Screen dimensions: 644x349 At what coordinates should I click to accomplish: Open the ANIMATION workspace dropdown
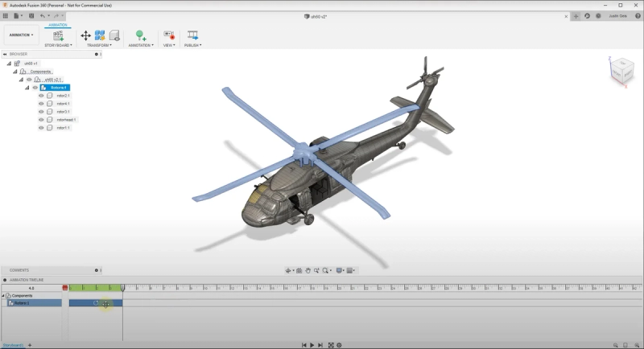pos(22,35)
